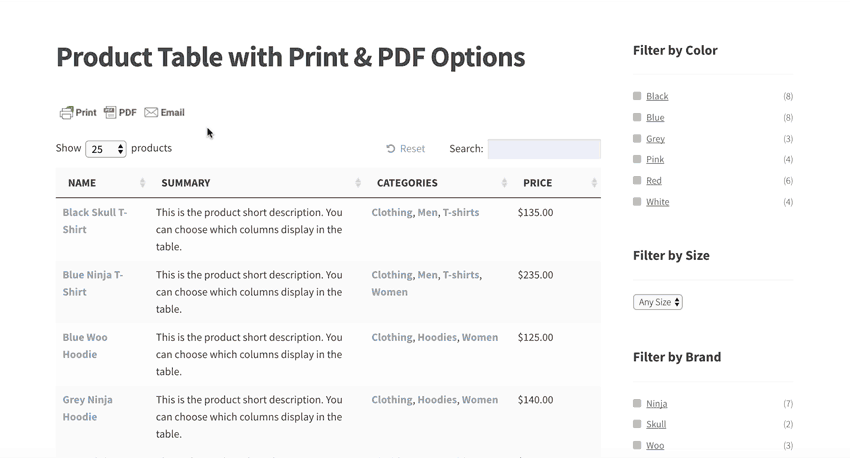Sort by Price column arrows
Viewport: 850px width, 458px height.
click(594, 183)
